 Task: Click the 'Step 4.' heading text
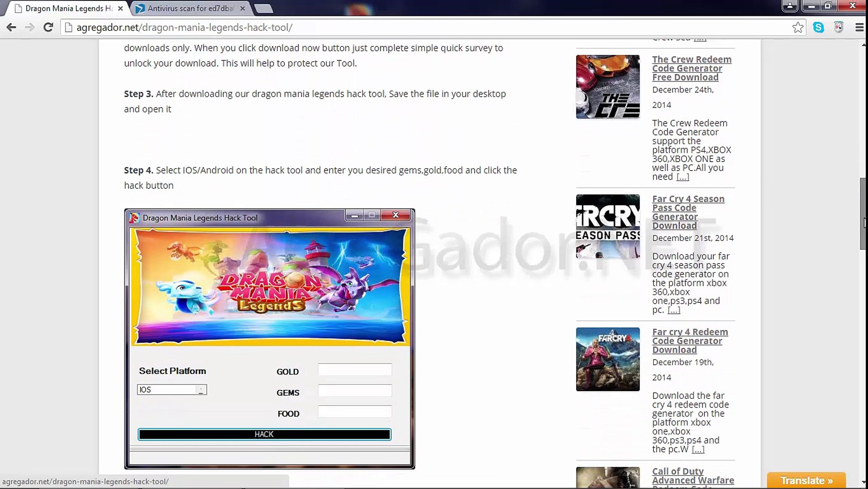[138, 171]
